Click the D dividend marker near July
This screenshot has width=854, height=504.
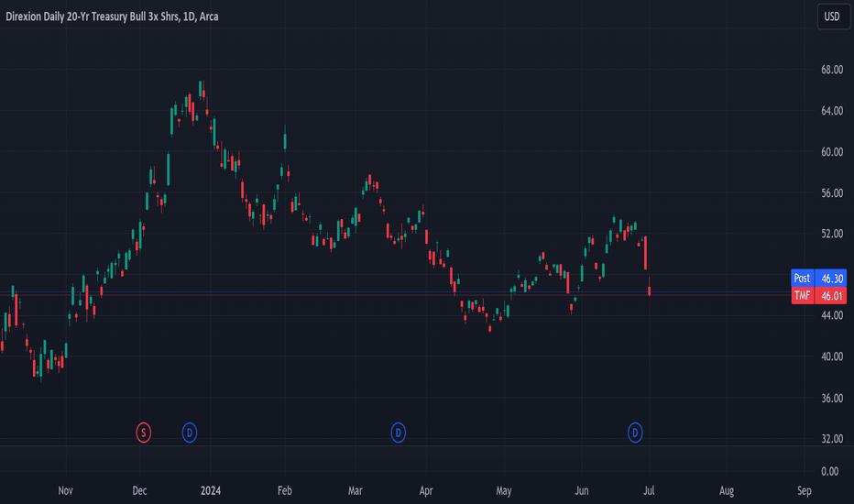[635, 433]
